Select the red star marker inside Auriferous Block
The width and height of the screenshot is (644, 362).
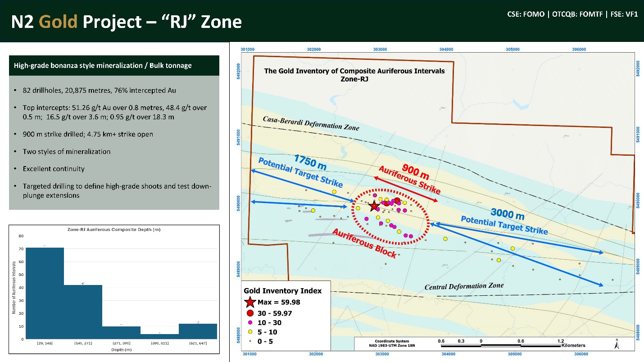tap(374, 207)
